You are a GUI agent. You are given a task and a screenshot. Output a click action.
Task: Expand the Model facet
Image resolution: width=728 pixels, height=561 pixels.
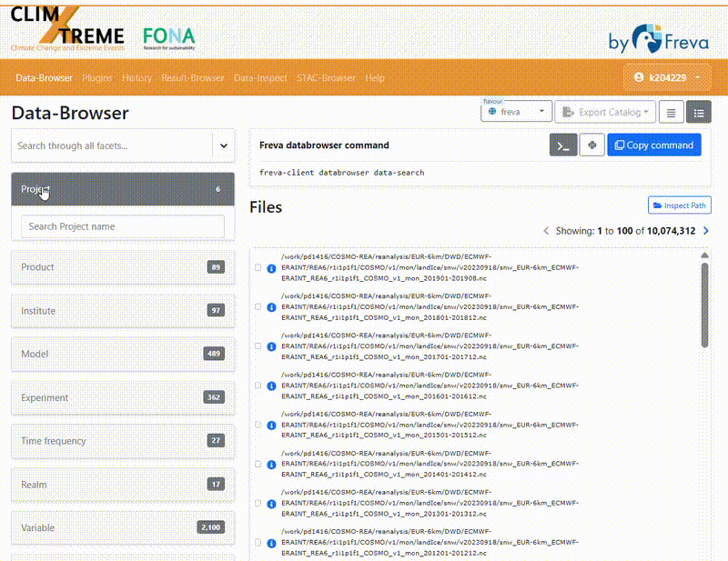[123, 354]
